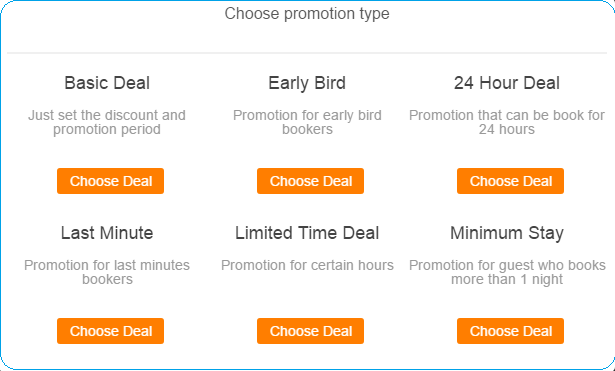Image resolution: width=615 pixels, height=371 pixels.
Task: Click the Basic Deal discount description text
Action: tap(107, 122)
